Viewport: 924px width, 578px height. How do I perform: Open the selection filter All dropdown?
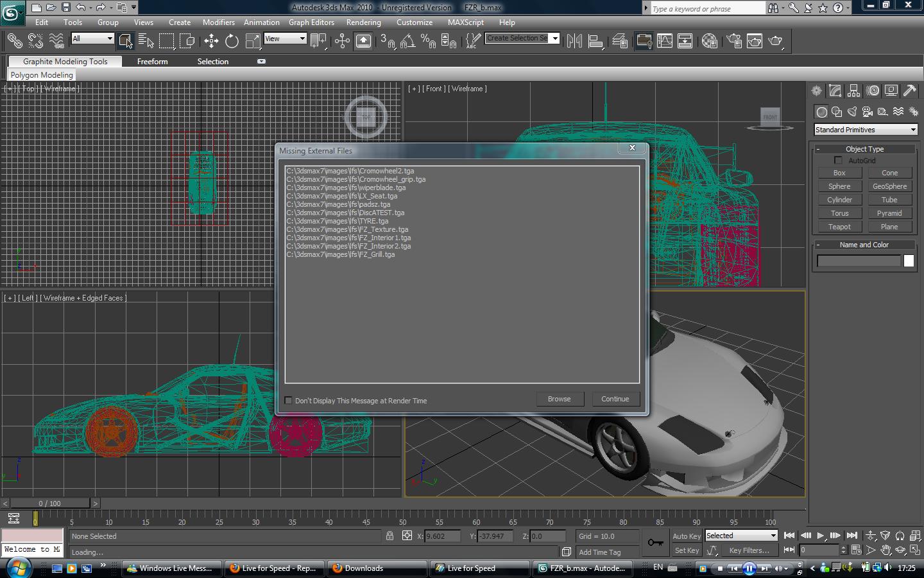(92, 39)
